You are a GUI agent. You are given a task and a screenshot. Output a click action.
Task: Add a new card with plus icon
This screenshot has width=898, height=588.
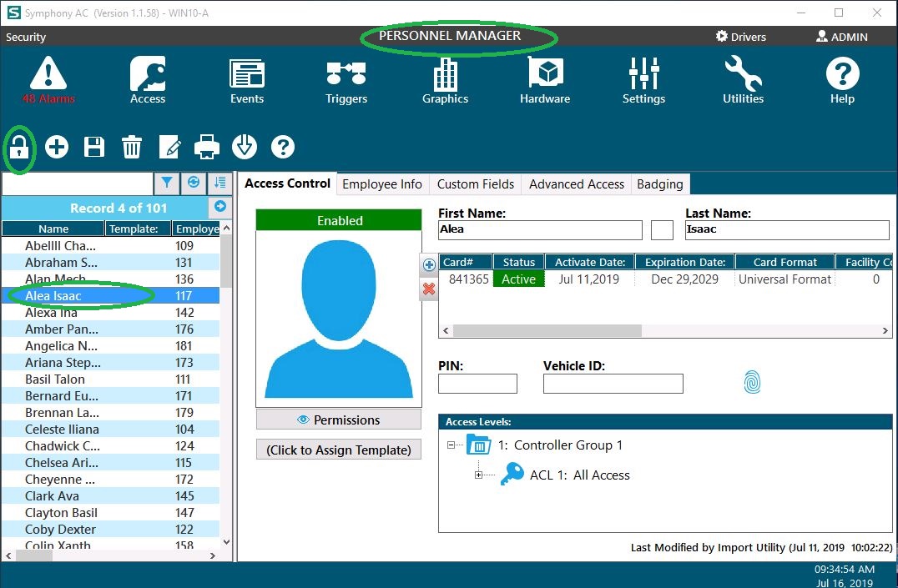tap(429, 265)
